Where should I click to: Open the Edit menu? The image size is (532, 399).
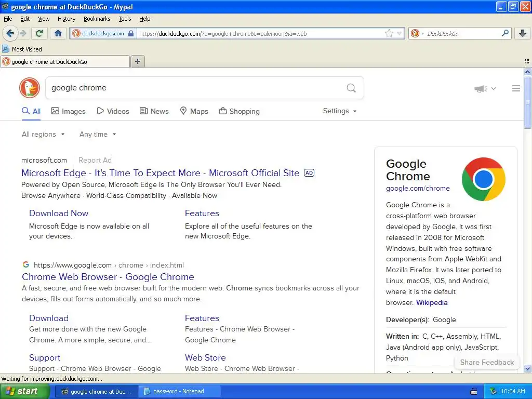[x=25, y=19]
